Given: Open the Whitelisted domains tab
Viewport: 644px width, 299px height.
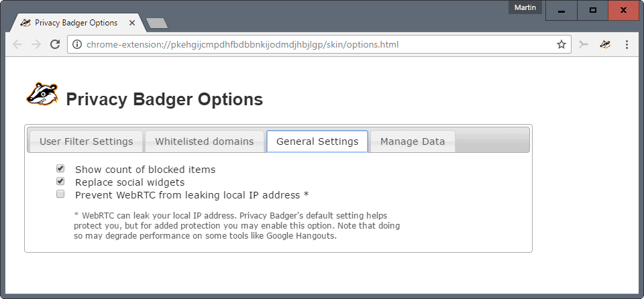Looking at the screenshot, I should [x=204, y=141].
